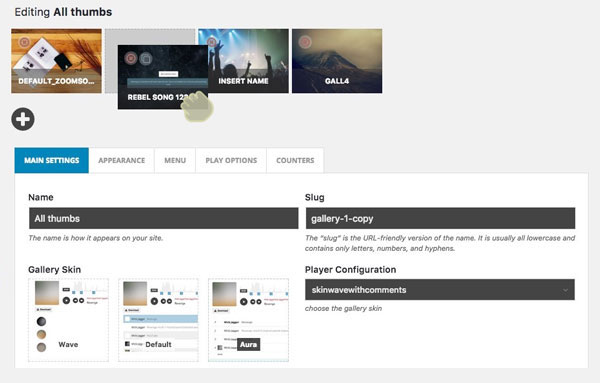This screenshot has height=383, width=600.
Task: Select the REBEL SONG gallery thumbnail
Action: (163, 77)
